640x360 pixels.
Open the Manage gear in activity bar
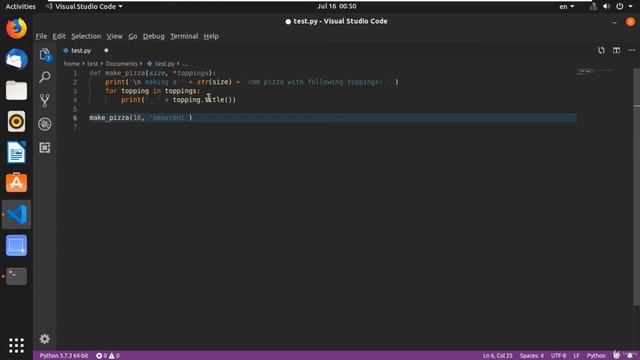click(x=45, y=338)
